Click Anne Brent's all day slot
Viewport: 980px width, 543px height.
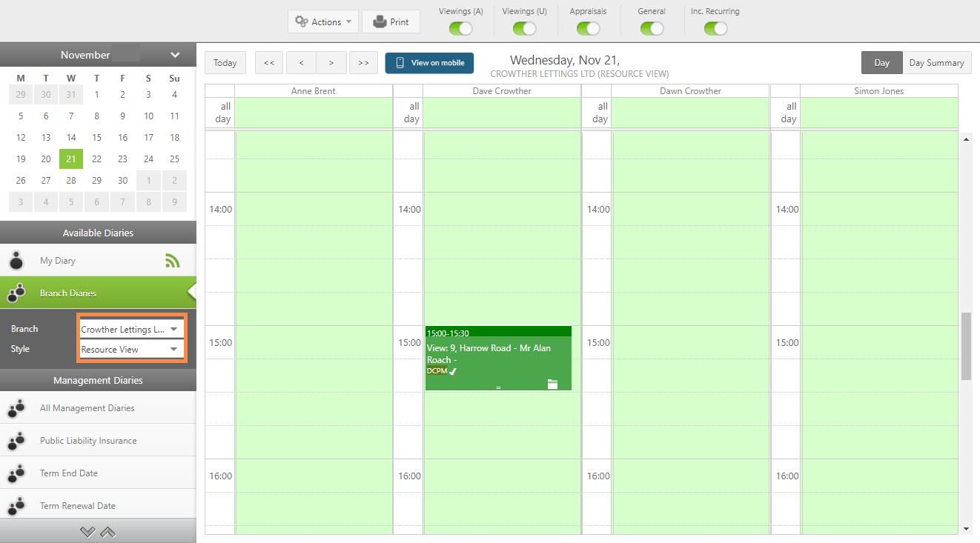point(314,113)
